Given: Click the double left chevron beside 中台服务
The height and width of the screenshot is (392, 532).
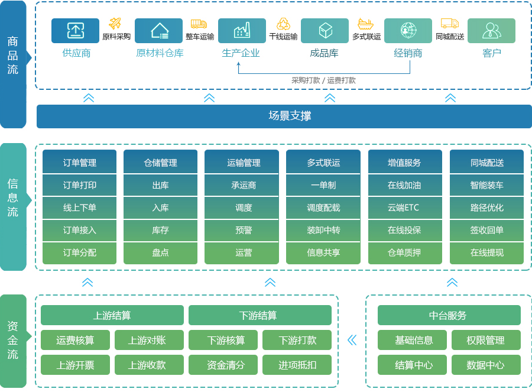Looking at the screenshot, I should (x=352, y=340).
